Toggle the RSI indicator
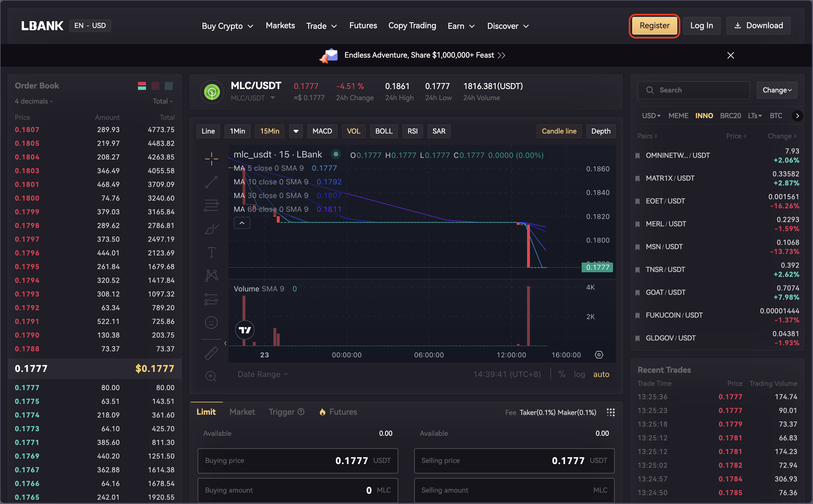Image resolution: width=813 pixels, height=504 pixels. 413,131
